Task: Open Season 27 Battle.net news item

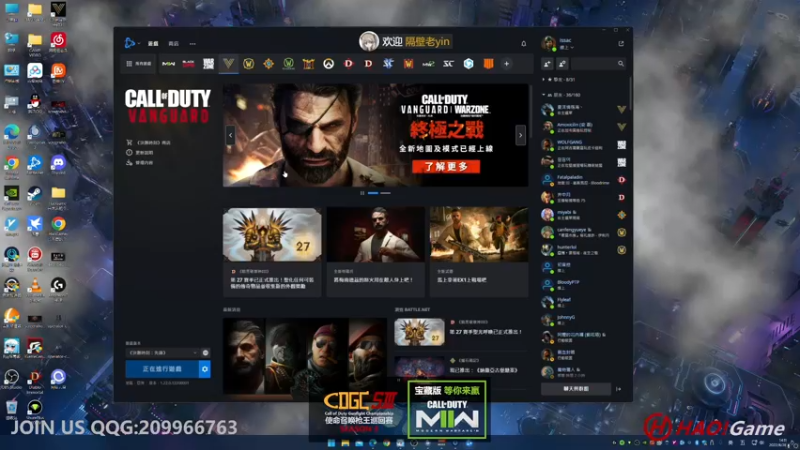Action: [x=460, y=332]
